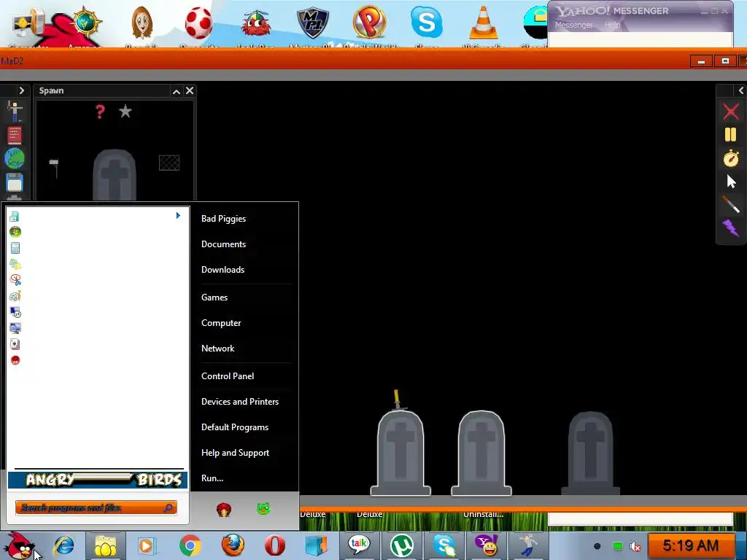This screenshot has width=747, height=560.
Task: Launch Sticky Notes from Start menu list
Action: click(15, 264)
